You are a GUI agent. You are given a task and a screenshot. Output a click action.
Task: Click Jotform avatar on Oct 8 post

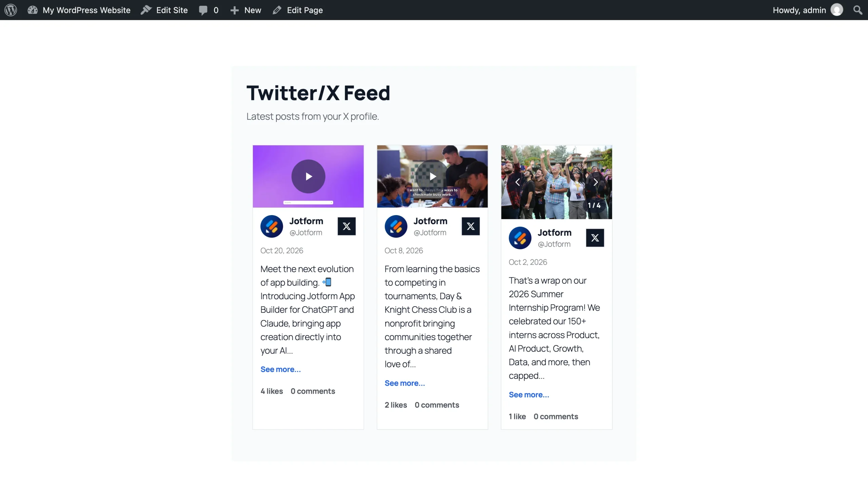pos(396,226)
